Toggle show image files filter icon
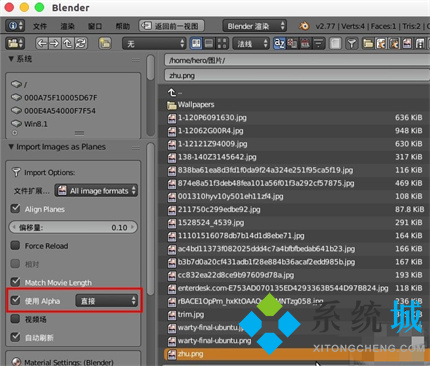Screen dimensions: 430x366 [407, 43]
